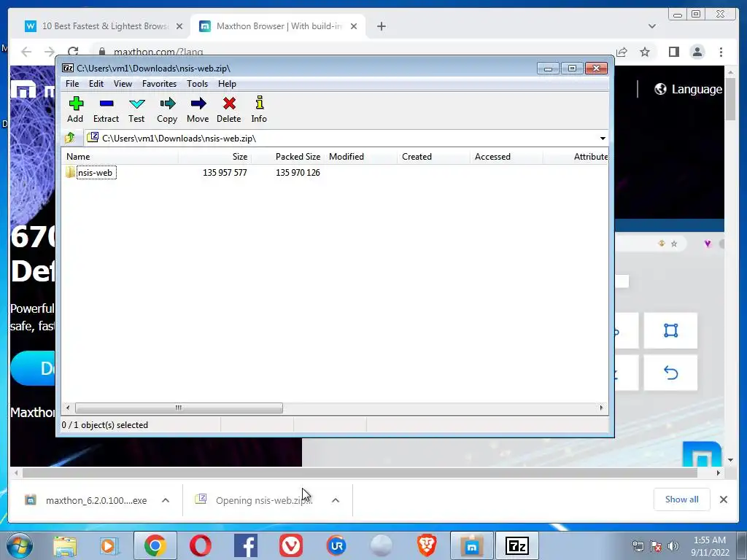The width and height of the screenshot is (747, 560).
Task: Open the Windows Start menu
Action: click(x=20, y=545)
